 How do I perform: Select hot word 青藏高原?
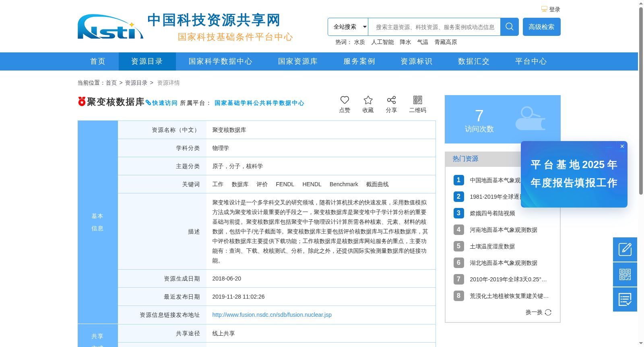[x=446, y=42]
